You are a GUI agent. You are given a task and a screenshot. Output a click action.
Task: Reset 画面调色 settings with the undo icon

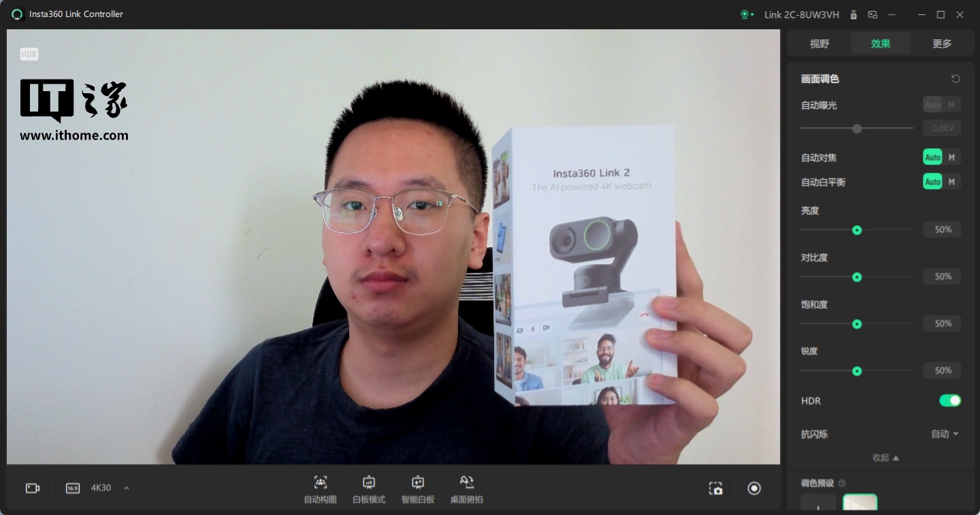coord(955,79)
